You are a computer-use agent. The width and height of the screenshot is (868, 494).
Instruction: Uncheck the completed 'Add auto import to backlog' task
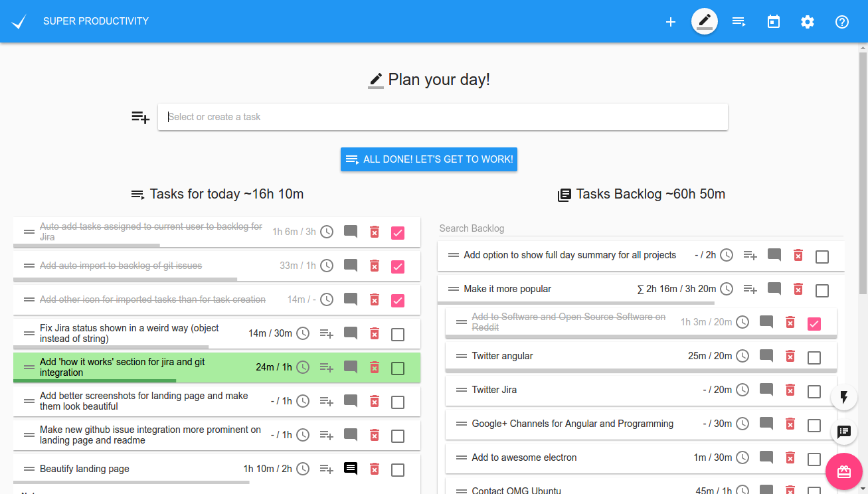pos(398,266)
